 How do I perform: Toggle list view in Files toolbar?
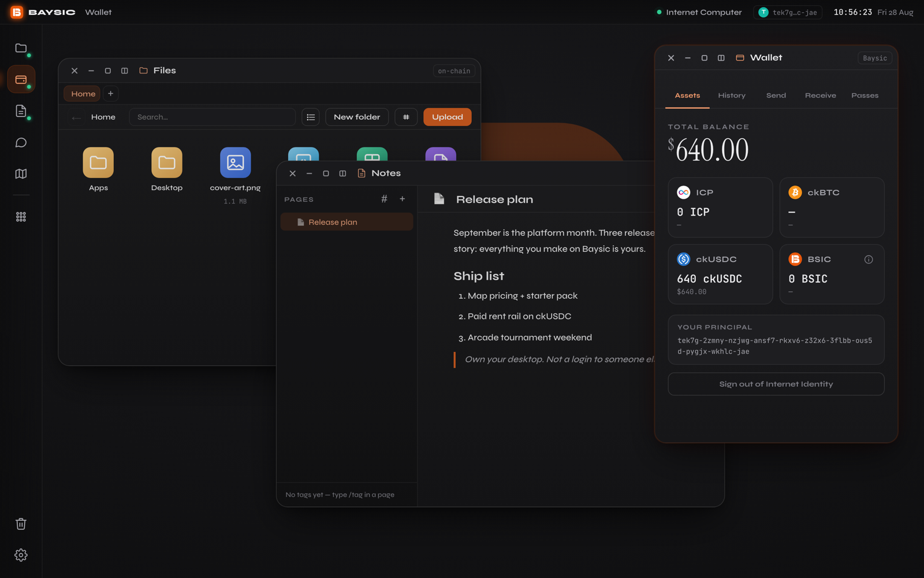pyautogui.click(x=311, y=117)
